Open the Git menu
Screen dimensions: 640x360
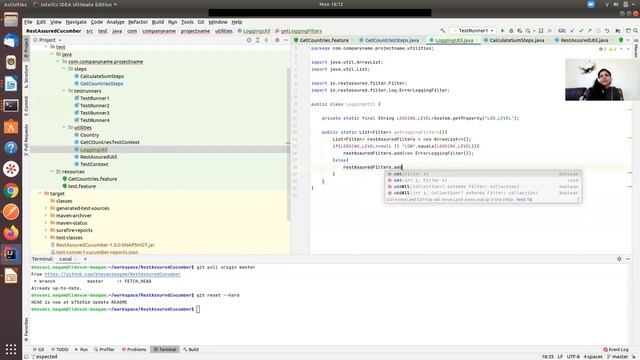click(x=201, y=22)
